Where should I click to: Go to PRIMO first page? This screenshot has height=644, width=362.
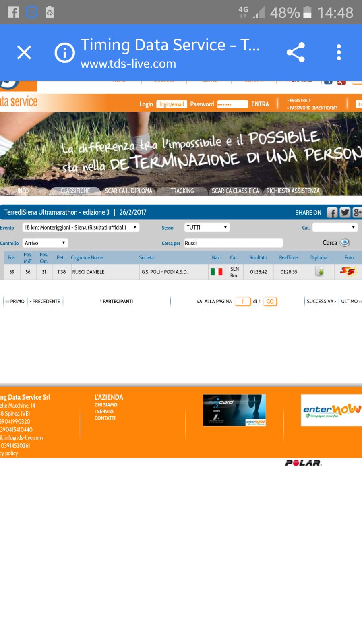(15, 302)
